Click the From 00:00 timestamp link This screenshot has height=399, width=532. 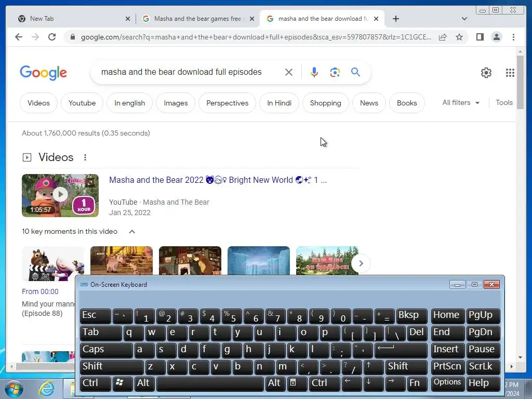40,291
